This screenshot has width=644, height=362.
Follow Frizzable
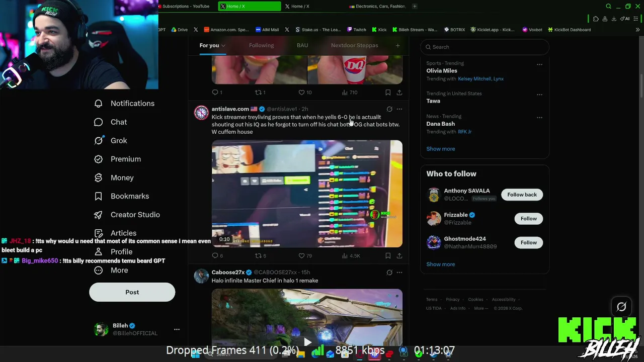528,219
